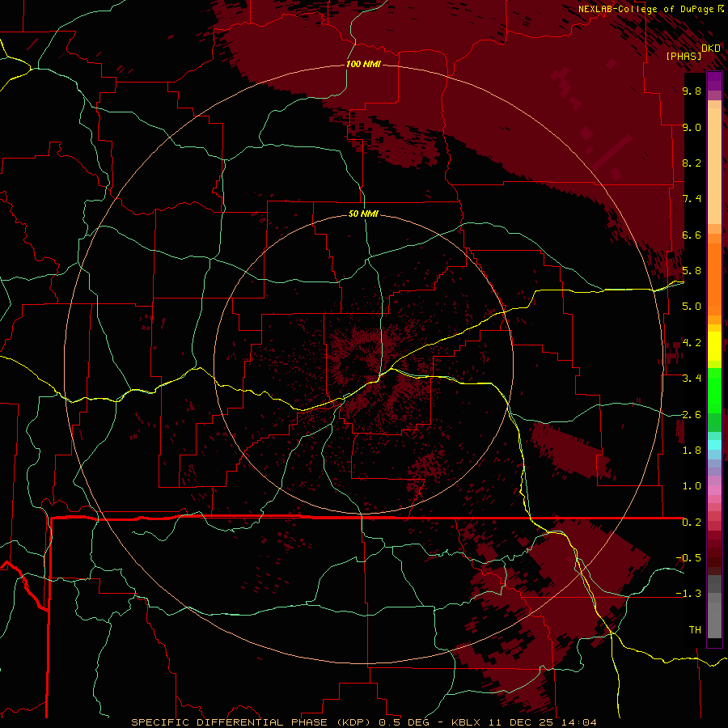The width and height of the screenshot is (728, 728).
Task: Click the 4.2 scale value label
Action: coord(692,343)
